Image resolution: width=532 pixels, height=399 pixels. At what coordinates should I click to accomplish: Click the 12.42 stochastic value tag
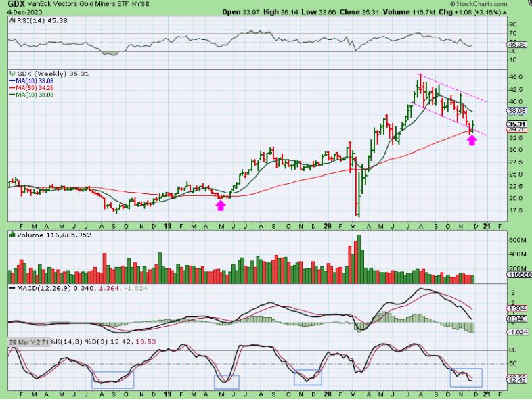[x=517, y=380]
